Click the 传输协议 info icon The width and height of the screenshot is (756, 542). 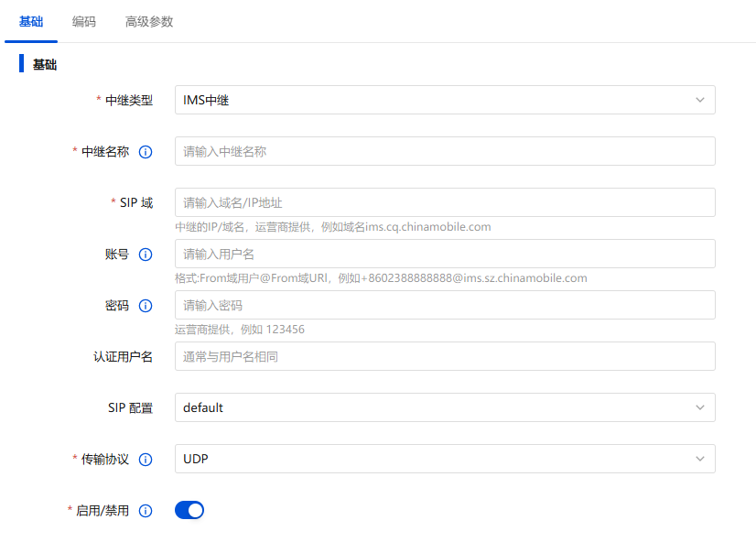tap(145, 460)
